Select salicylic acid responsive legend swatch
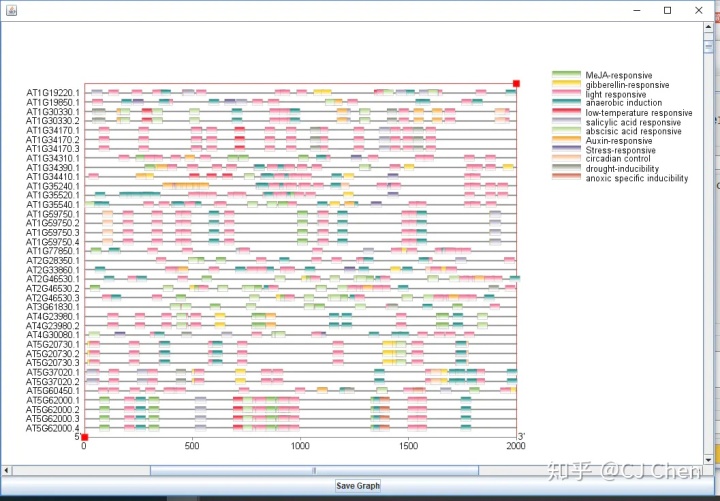Viewport: 720px width, 501px height. 566,122
